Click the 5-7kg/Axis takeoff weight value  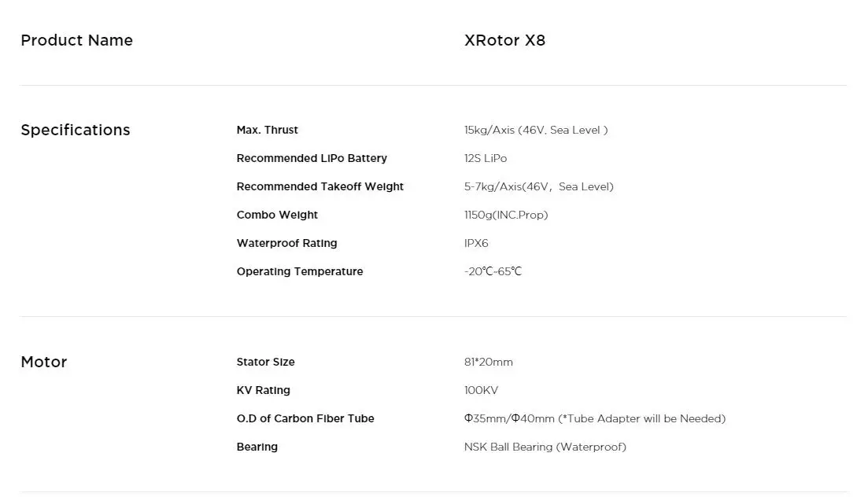click(538, 186)
